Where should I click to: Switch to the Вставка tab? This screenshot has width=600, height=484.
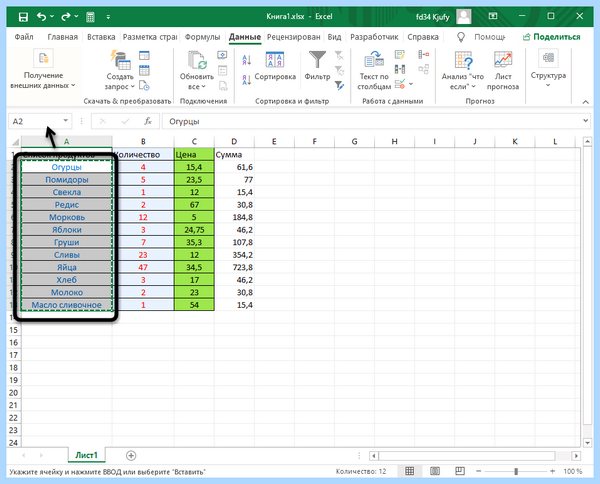(x=101, y=37)
